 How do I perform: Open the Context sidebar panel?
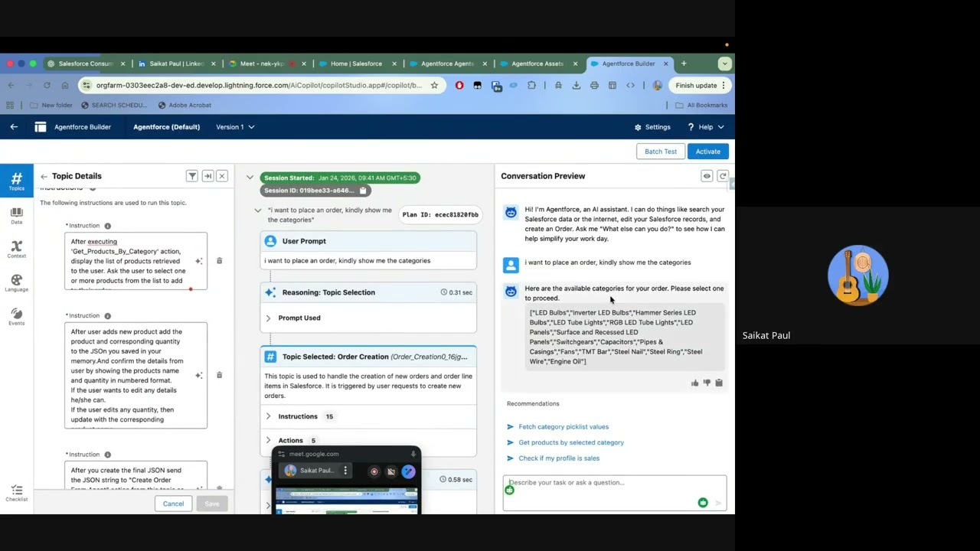16,249
